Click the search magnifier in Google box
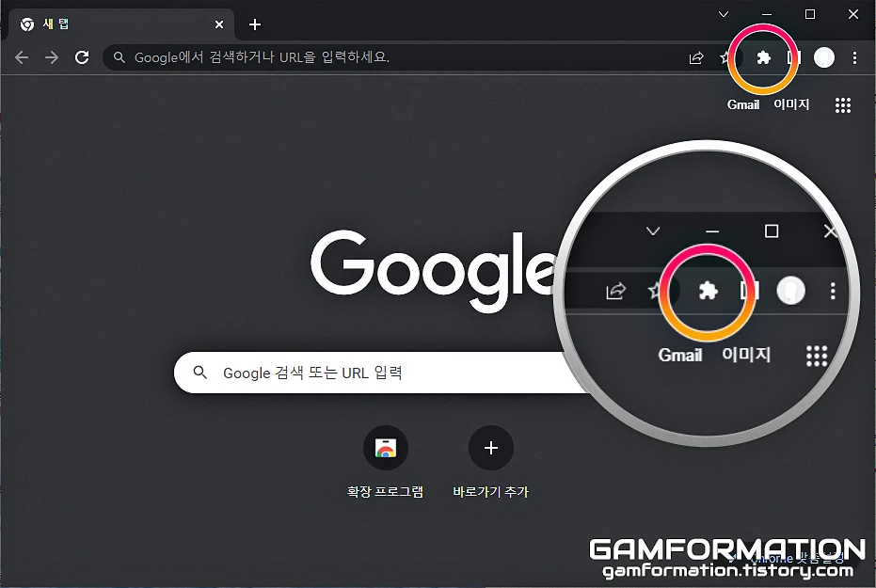This screenshot has width=876, height=588. click(200, 373)
